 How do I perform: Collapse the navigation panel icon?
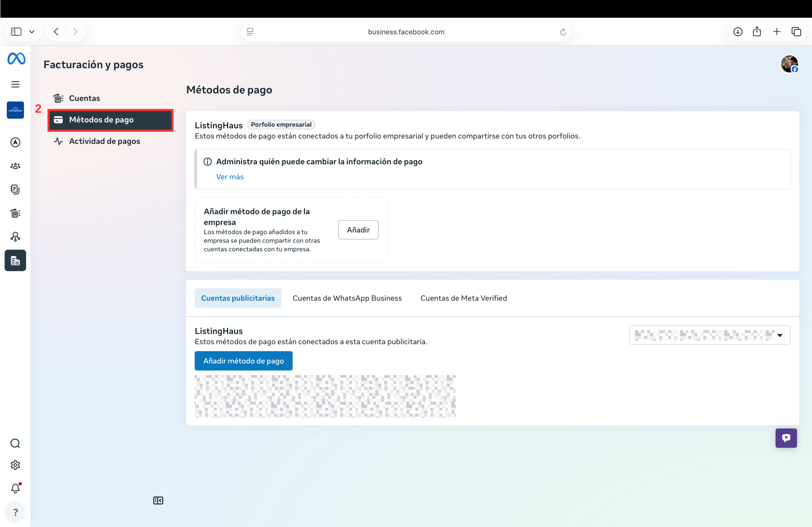tap(158, 500)
